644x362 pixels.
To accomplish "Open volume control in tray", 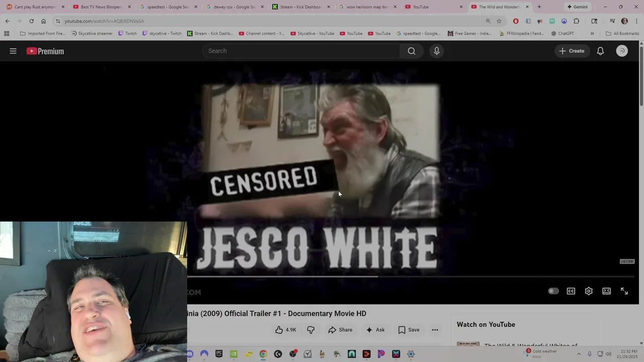I will coord(608,354).
